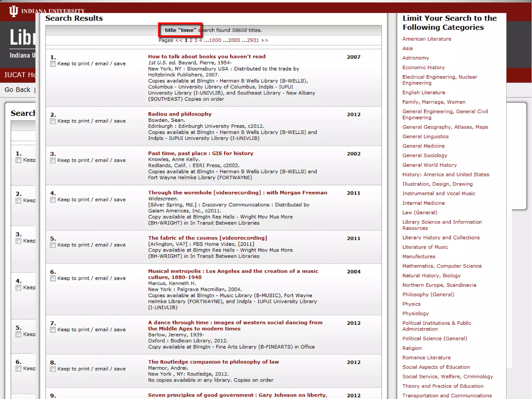Open 'Through the wormhole [videorecording]' record
The image size is (532, 399).
238,193
